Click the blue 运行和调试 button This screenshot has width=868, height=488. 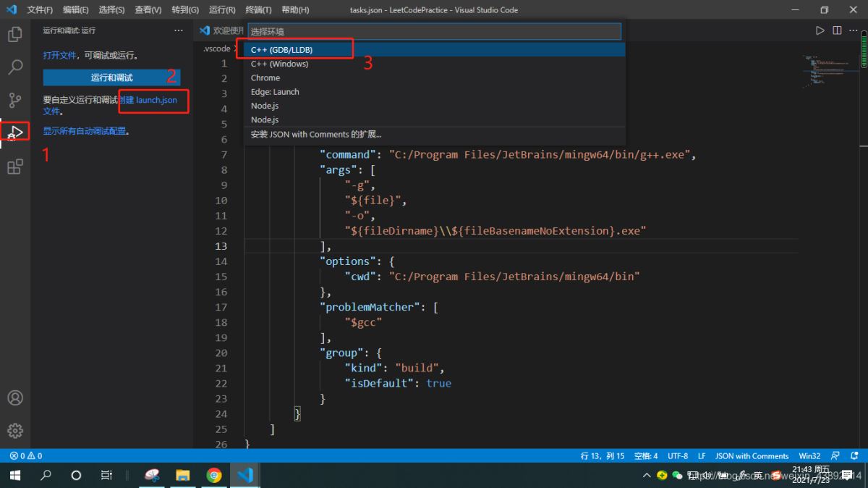pos(111,77)
